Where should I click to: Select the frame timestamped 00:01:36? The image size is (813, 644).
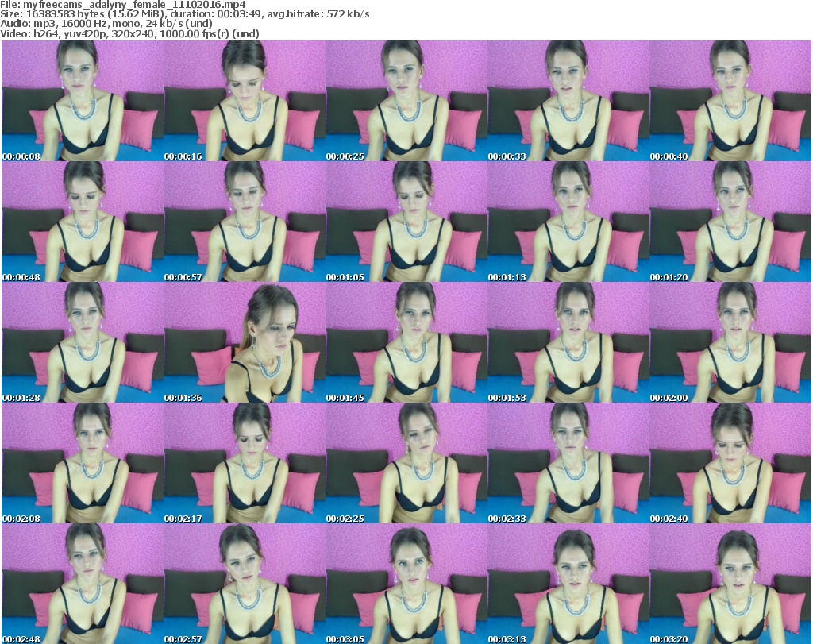pyautogui.click(x=245, y=343)
